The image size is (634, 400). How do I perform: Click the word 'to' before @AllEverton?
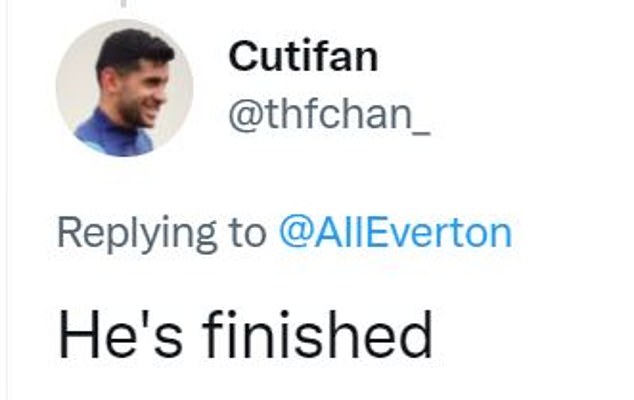point(247,234)
